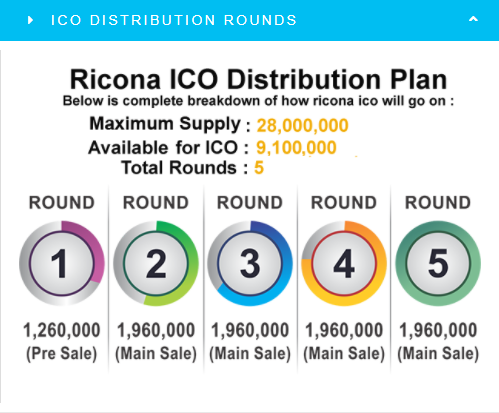
Task: Click the Round 4 orange circle badge
Action: [344, 263]
